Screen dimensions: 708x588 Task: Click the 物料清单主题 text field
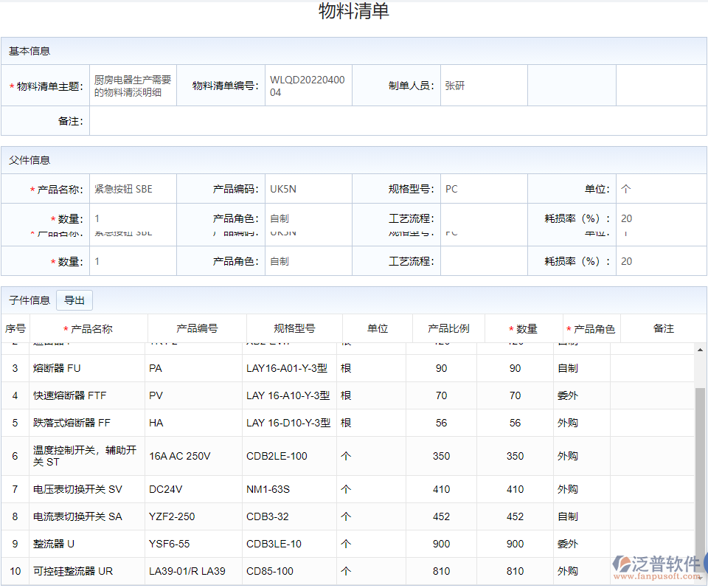131,85
